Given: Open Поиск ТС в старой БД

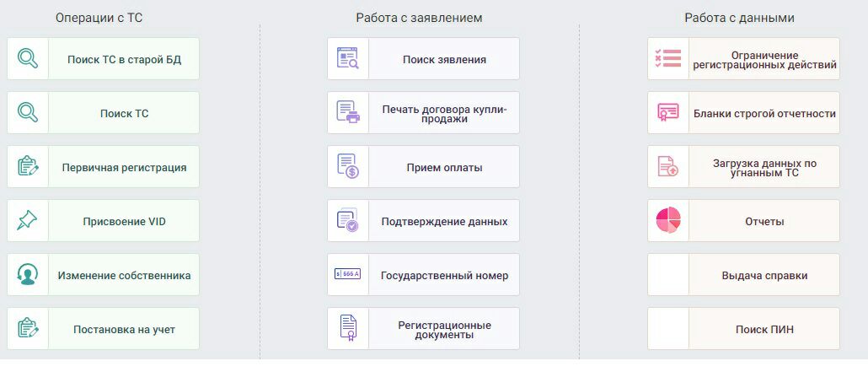Looking at the screenshot, I should [103, 59].
